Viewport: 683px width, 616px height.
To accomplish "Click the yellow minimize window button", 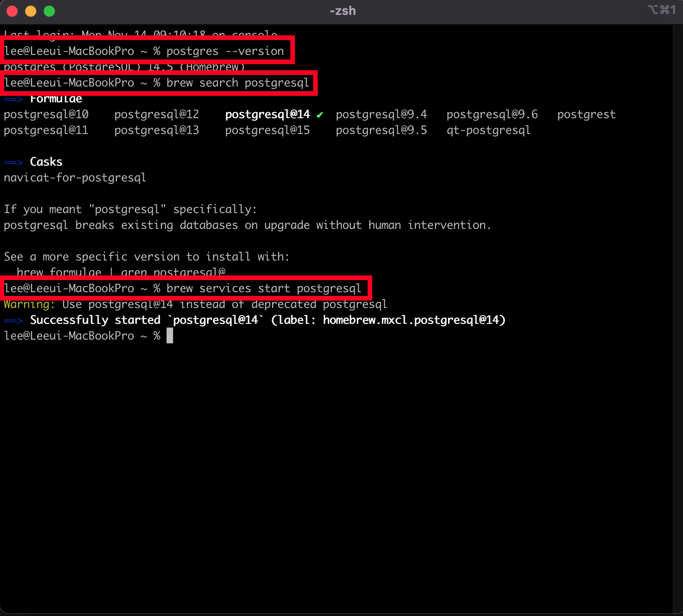I will click(x=31, y=11).
